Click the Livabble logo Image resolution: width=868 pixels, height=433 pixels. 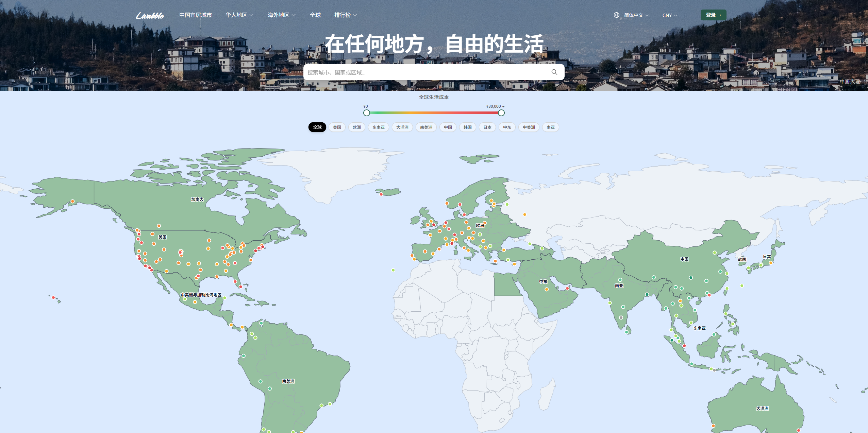point(151,15)
